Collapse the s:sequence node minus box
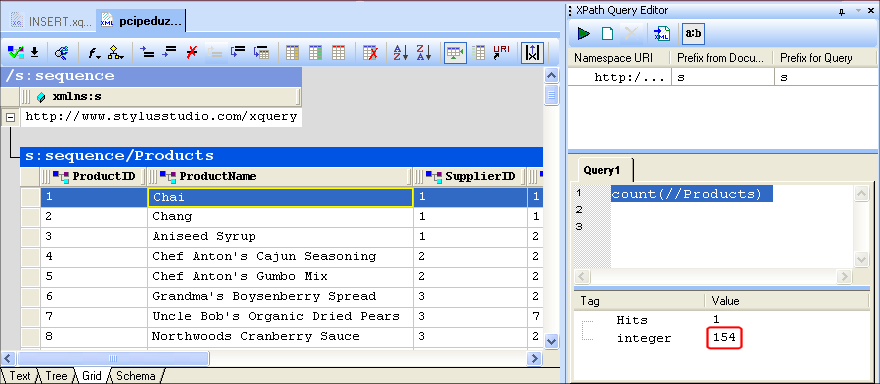Image resolution: width=880 pixels, height=384 pixels. [10, 118]
